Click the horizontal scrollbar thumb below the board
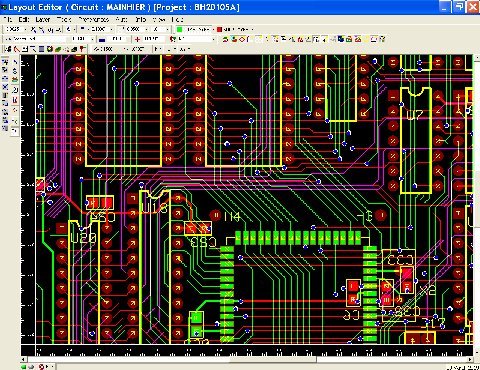This screenshot has height=370, width=480. [x=272, y=360]
